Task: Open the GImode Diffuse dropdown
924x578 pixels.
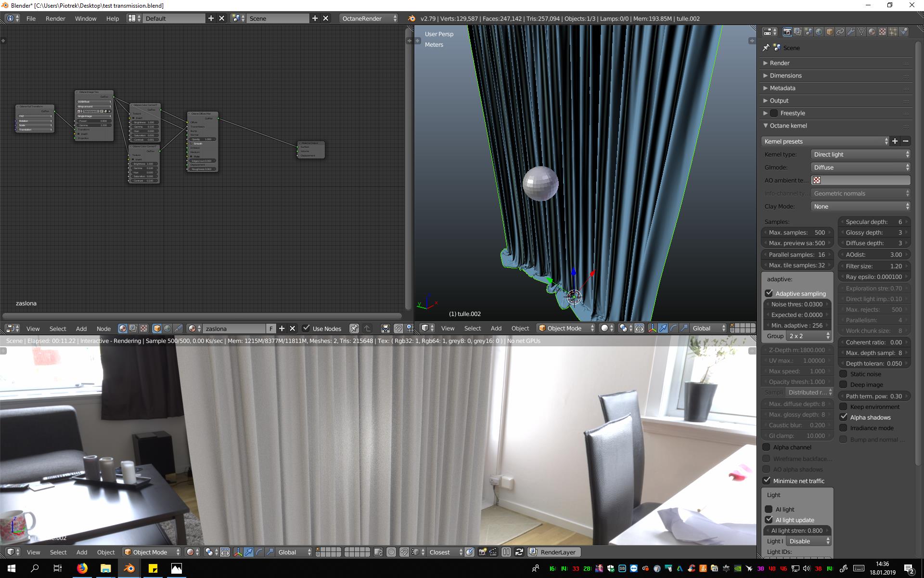Action: (x=860, y=167)
